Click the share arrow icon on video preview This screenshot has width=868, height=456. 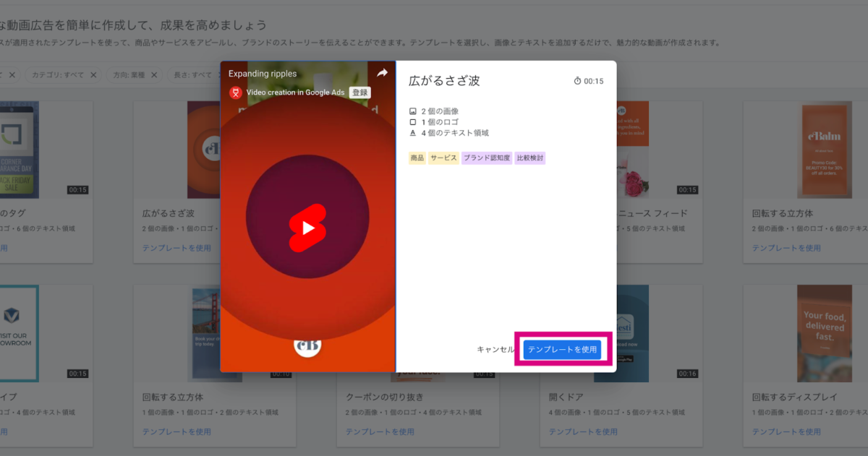[x=383, y=73]
